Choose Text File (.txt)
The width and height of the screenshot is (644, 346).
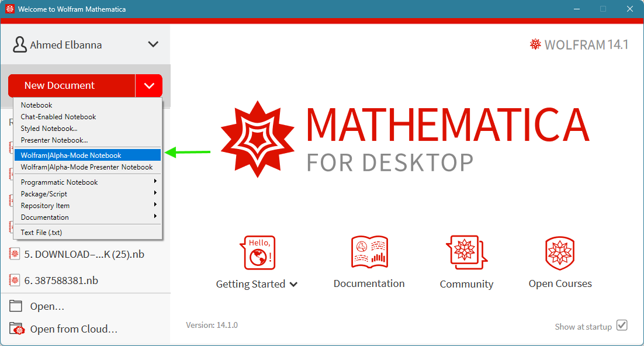click(x=88, y=233)
